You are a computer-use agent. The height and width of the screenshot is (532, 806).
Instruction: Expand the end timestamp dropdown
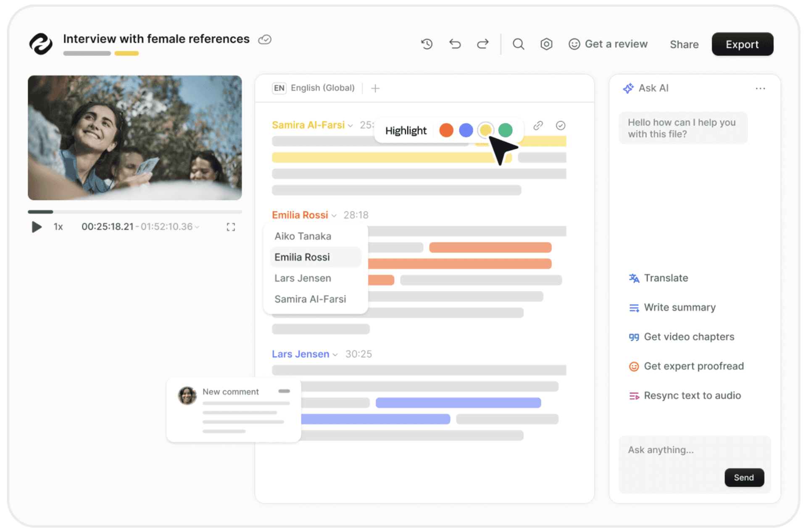click(x=196, y=226)
